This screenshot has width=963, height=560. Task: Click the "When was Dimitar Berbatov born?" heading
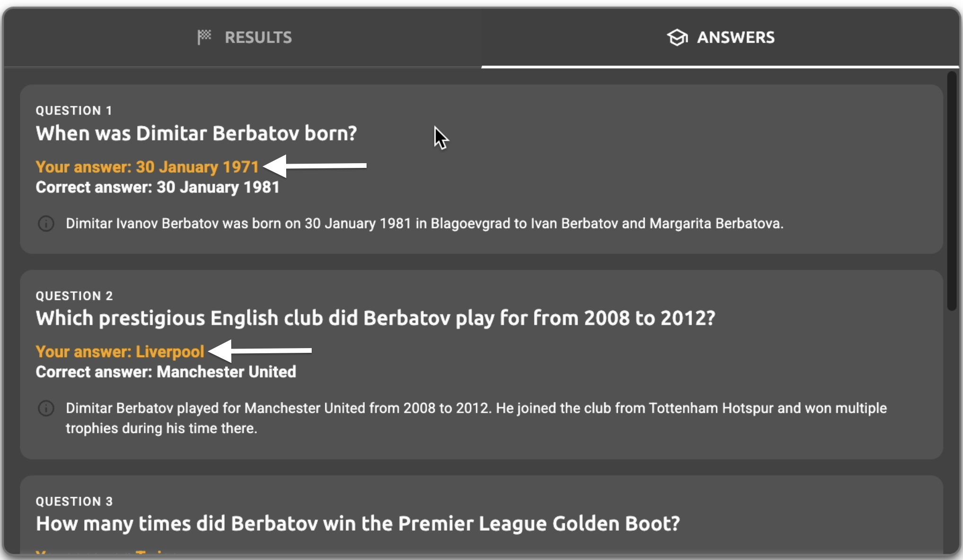[196, 133]
